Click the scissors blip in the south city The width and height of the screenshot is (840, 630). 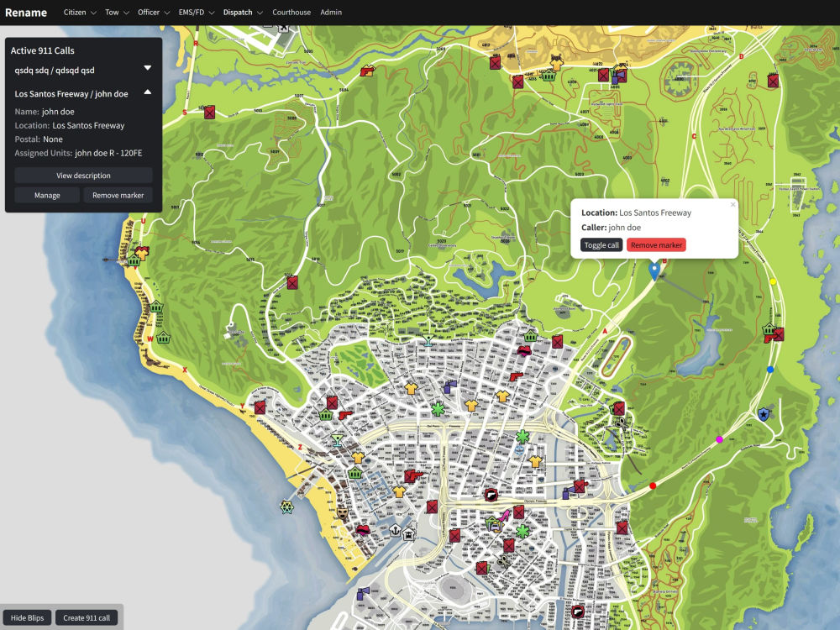(x=503, y=562)
